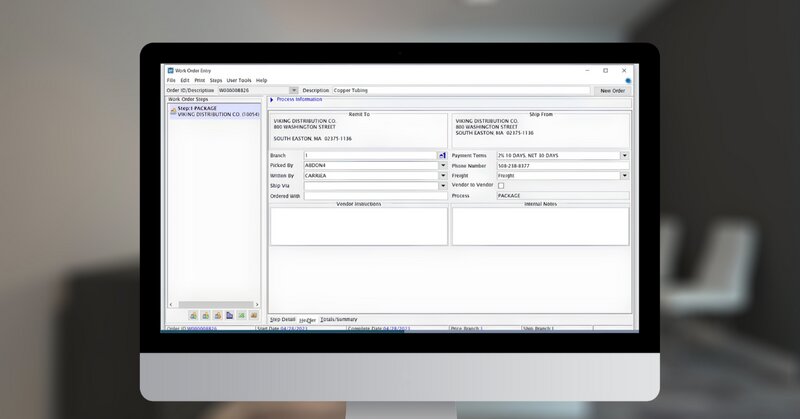Click the Branch input field
This screenshot has height=419, width=800.
pos(370,155)
